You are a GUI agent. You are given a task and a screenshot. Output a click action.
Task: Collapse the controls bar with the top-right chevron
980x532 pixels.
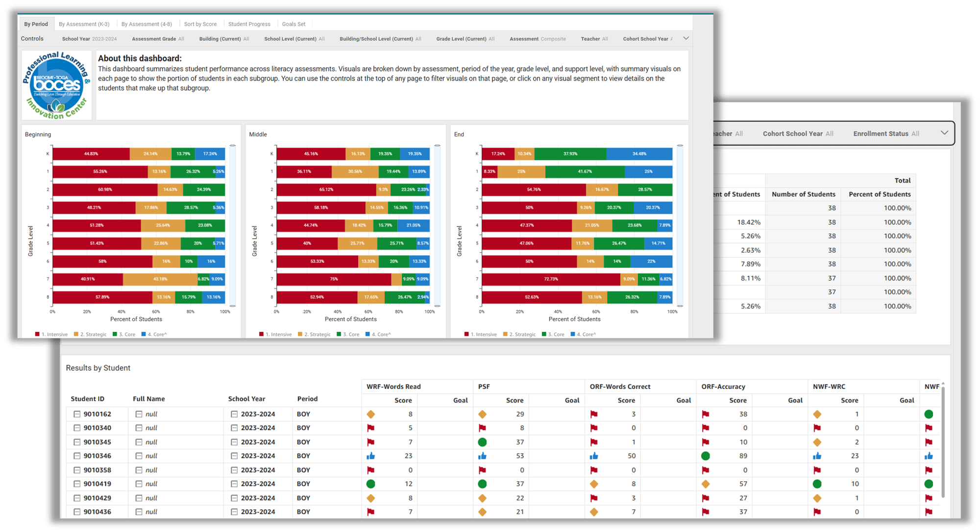(x=686, y=38)
